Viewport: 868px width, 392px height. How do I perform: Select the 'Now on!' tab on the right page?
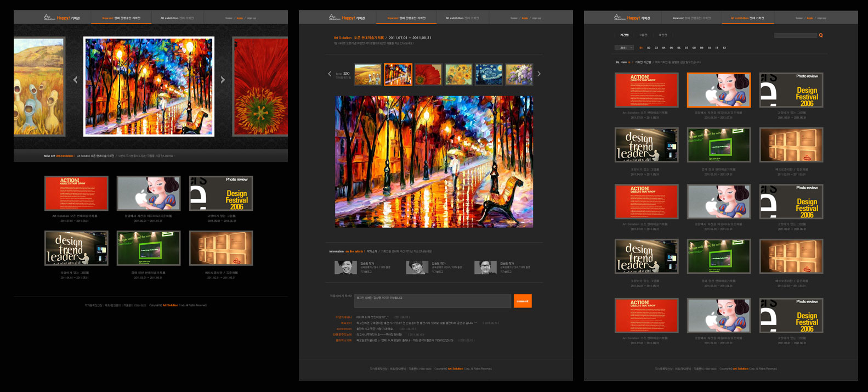coord(691,18)
